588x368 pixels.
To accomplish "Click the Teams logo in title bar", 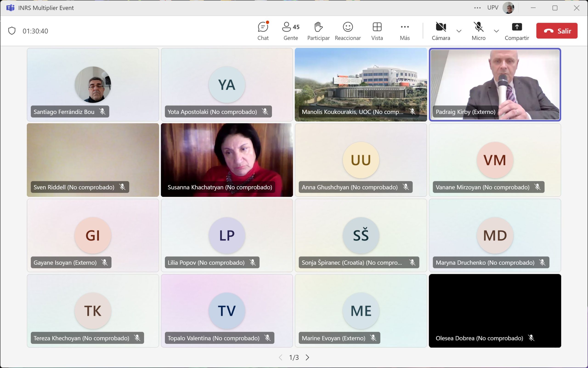I will pos(10,8).
